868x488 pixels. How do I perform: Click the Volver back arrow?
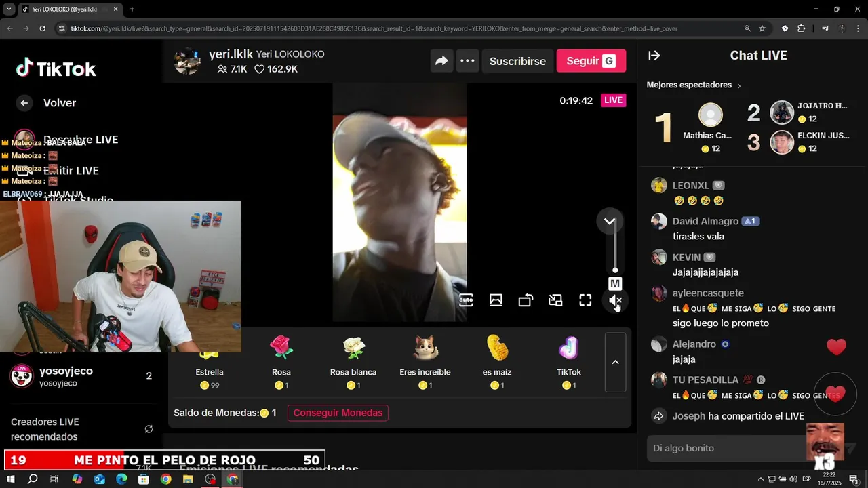[24, 103]
